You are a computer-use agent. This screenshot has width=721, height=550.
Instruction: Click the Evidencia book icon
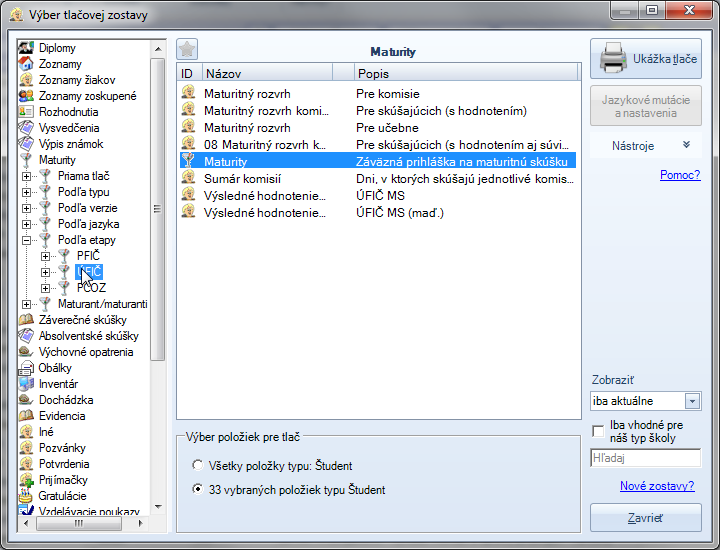[x=26, y=416]
